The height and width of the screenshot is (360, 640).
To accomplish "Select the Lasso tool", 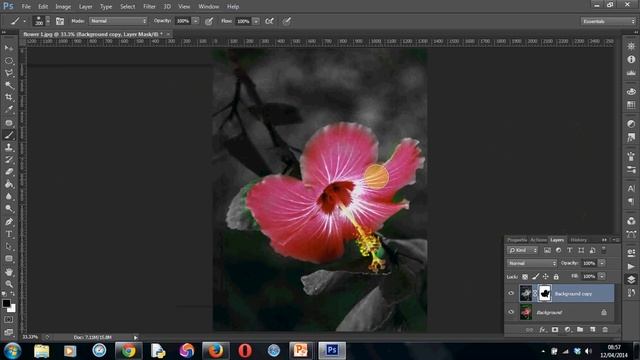I will click(9, 73).
